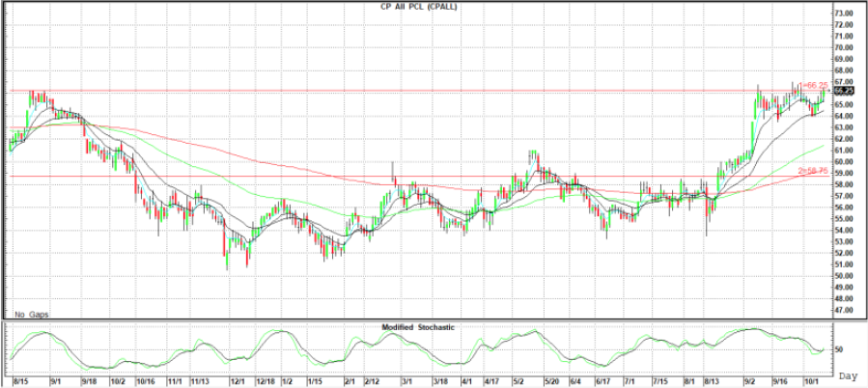Click the 10/16 date axis label

click(x=145, y=382)
